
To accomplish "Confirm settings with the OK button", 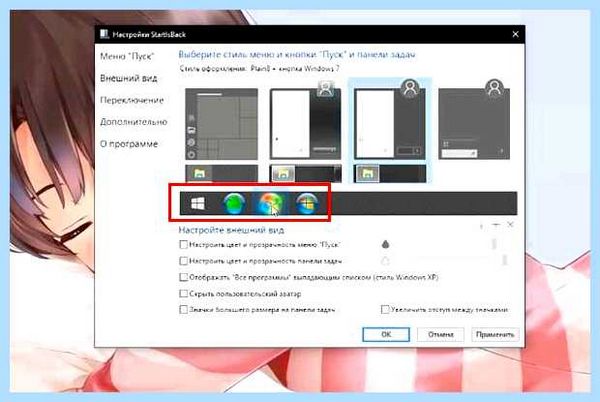I will pos(386,334).
